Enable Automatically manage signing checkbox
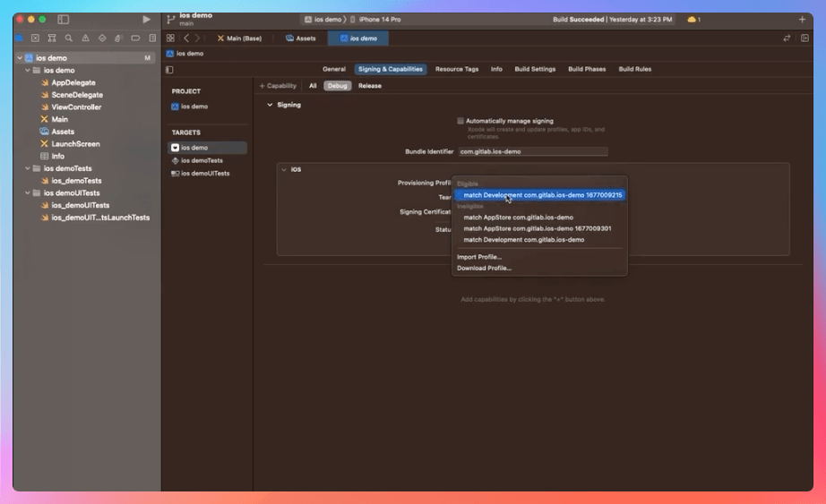The image size is (826, 504). (460, 121)
